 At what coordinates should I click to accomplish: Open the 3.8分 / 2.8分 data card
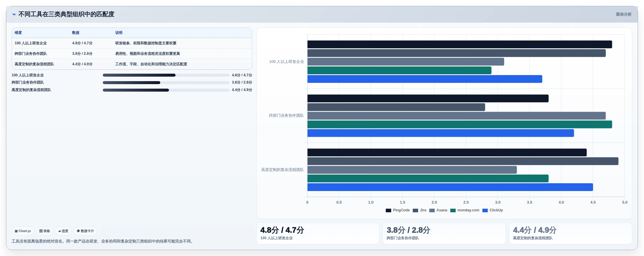(x=444, y=233)
